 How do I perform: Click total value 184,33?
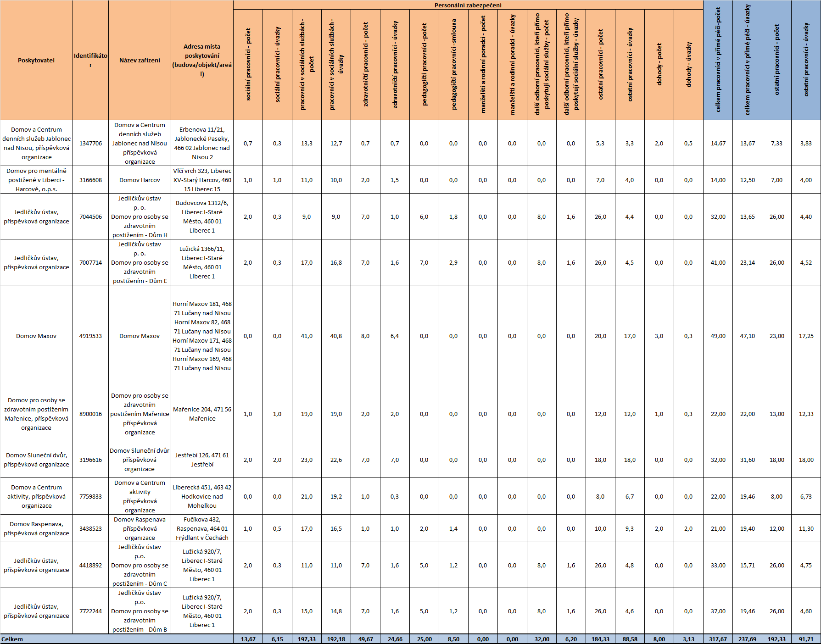[x=600, y=639]
